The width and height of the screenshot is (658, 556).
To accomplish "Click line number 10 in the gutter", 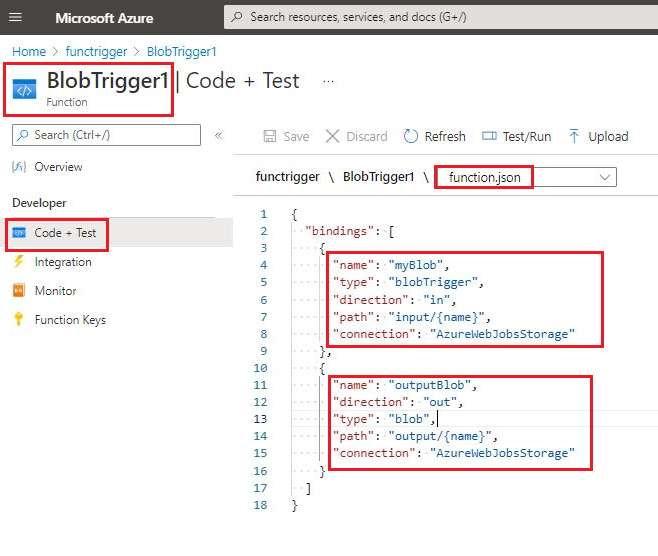I will 260,368.
